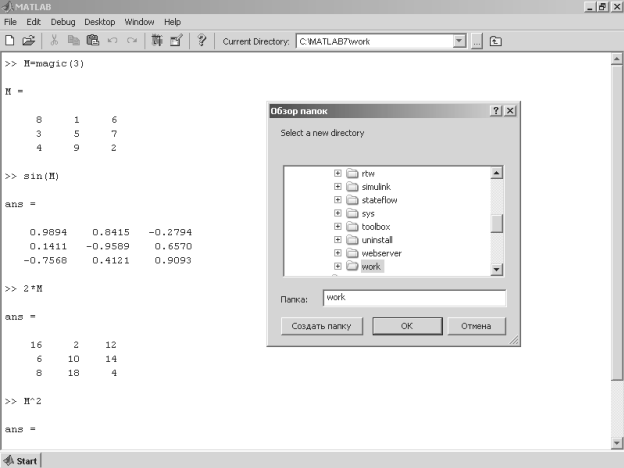Click the Paste clipboard icon
624x468 pixels.
(93, 41)
